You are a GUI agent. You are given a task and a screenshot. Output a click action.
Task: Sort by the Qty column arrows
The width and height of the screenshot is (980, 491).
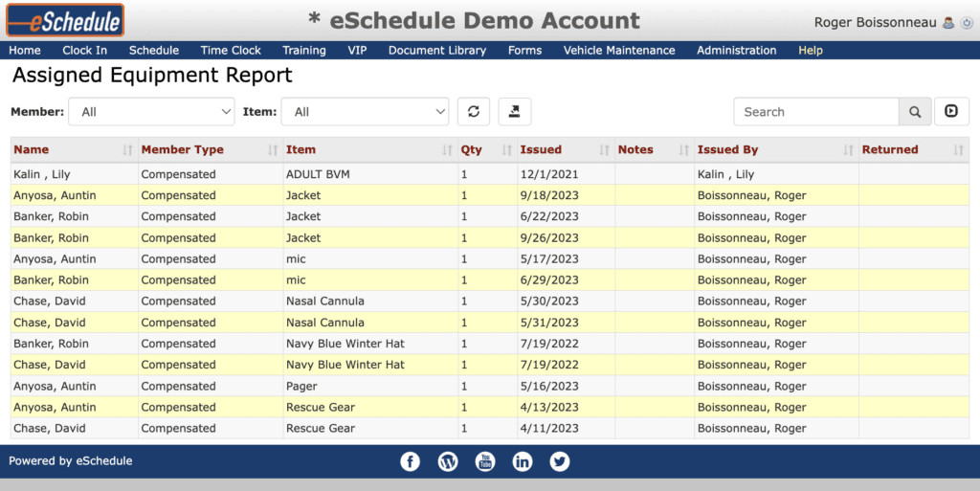(x=507, y=150)
